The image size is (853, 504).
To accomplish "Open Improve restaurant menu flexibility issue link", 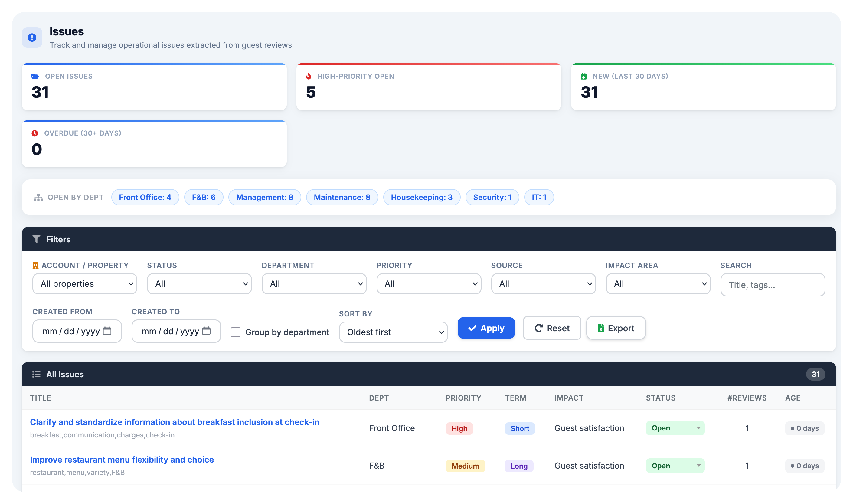I will coord(122,460).
